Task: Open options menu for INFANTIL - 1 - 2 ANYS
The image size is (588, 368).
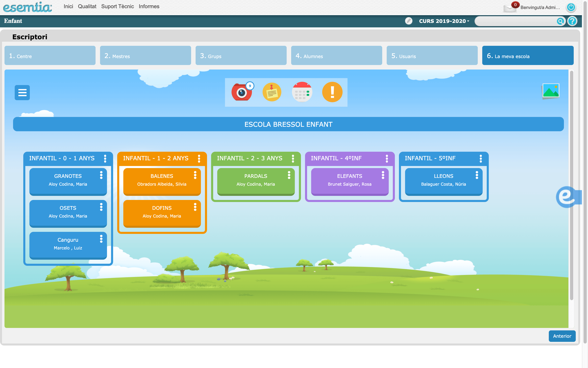Action: (199, 158)
